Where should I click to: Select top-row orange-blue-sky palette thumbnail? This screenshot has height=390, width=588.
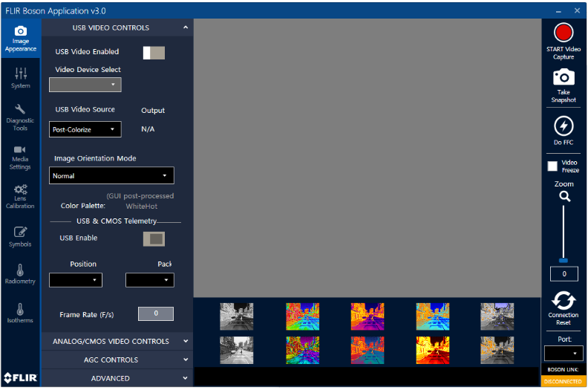(x=433, y=316)
